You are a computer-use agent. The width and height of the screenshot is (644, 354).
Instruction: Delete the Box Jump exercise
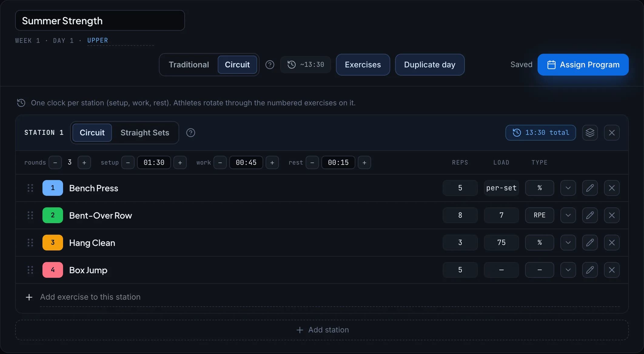point(612,270)
